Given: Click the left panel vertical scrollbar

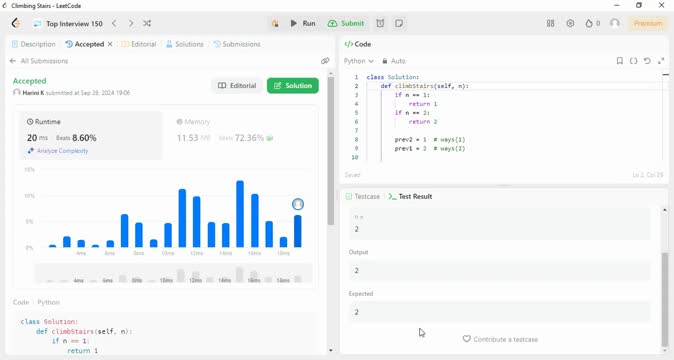Looking at the screenshot, I should tap(331, 150).
